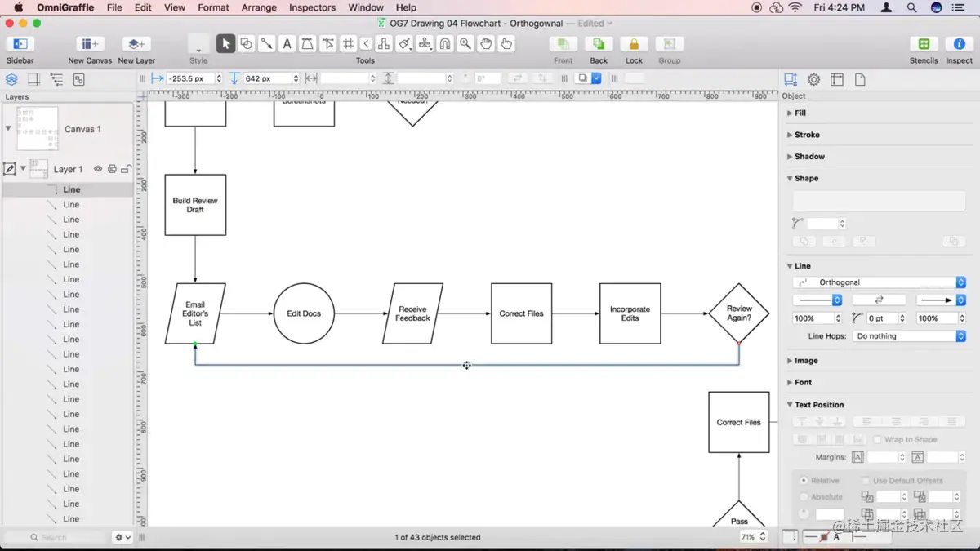Screen dimensions: 980x551
Task: Open the arrowhead style dropdown
Action: [941, 300]
